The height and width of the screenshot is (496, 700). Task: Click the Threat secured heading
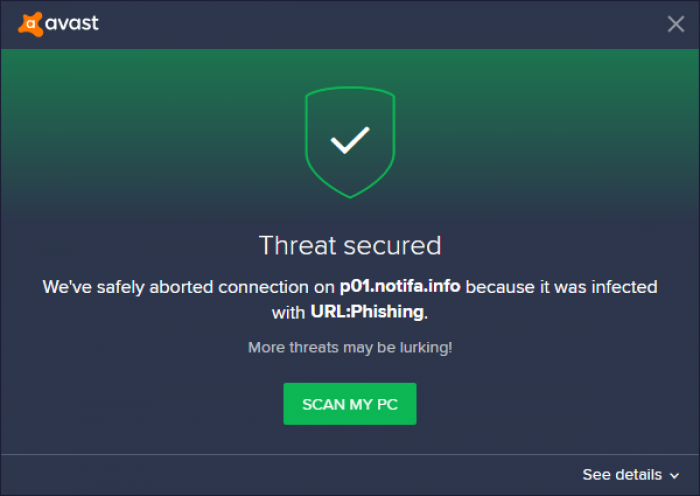(x=350, y=246)
